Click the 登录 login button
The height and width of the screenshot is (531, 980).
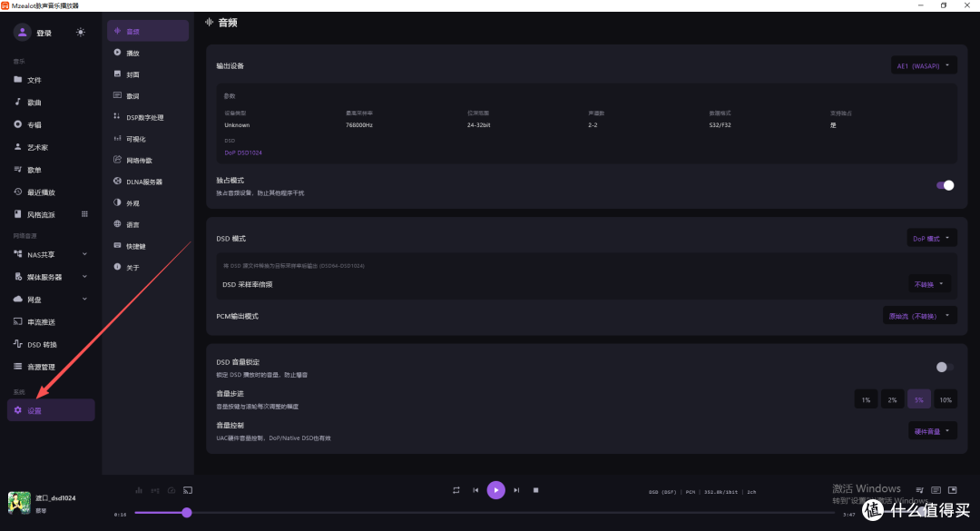(44, 34)
